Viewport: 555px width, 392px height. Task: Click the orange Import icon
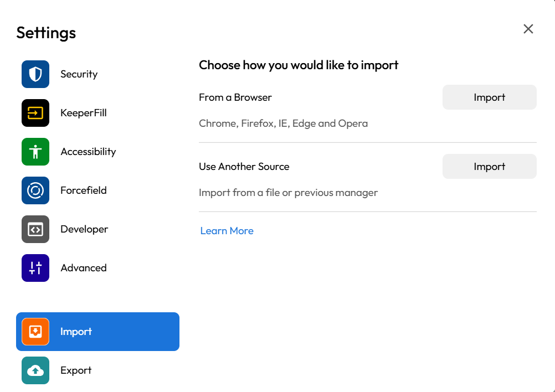pos(35,331)
